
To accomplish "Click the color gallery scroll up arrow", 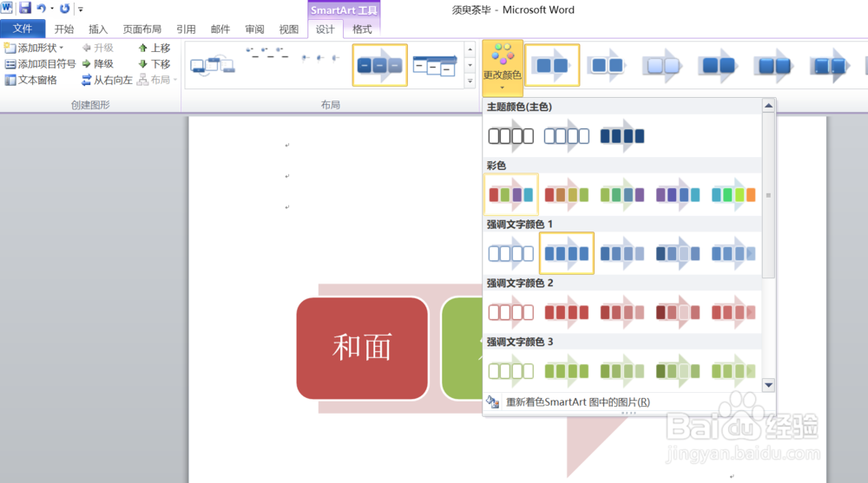I will (768, 106).
